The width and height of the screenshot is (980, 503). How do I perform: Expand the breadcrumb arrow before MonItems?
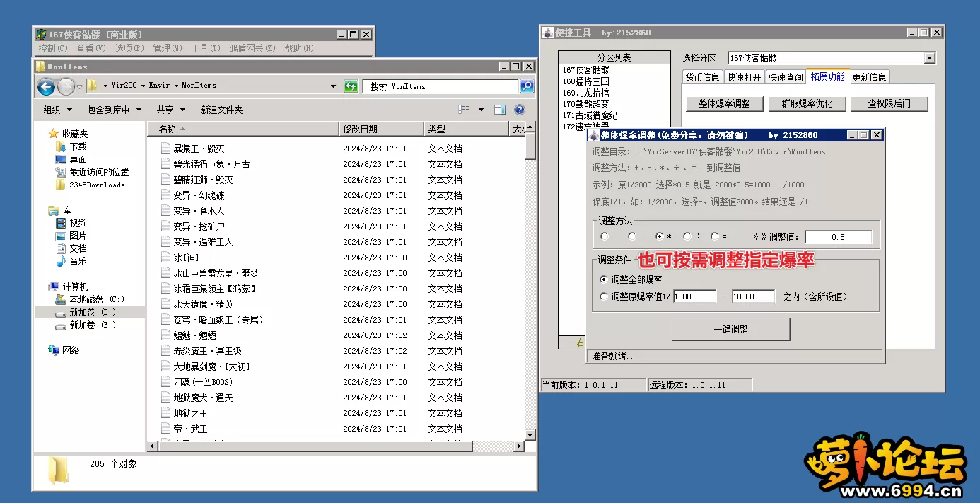tap(176, 86)
